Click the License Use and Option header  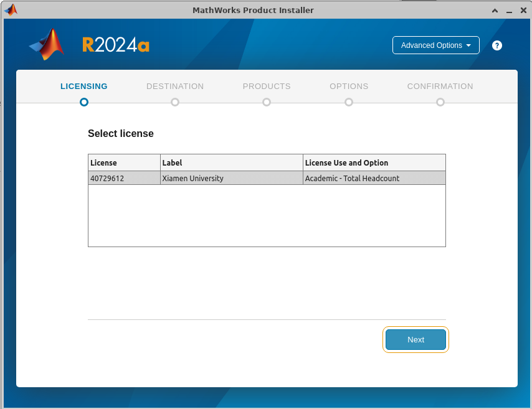click(x=374, y=162)
